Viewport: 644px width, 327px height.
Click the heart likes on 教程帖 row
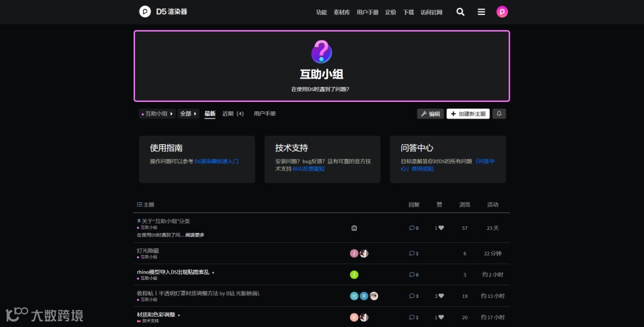tap(439, 296)
